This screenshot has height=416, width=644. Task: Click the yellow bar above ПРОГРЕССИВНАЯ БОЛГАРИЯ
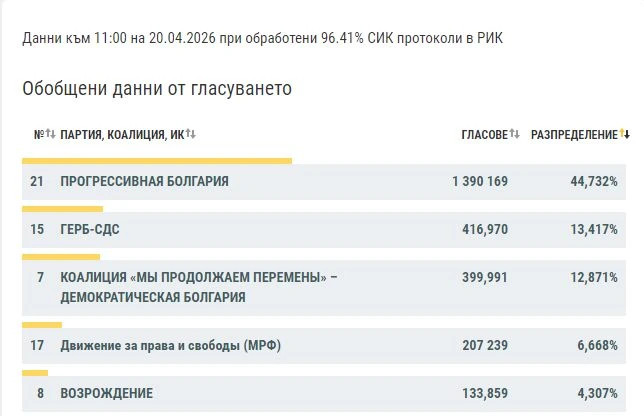coord(156,160)
